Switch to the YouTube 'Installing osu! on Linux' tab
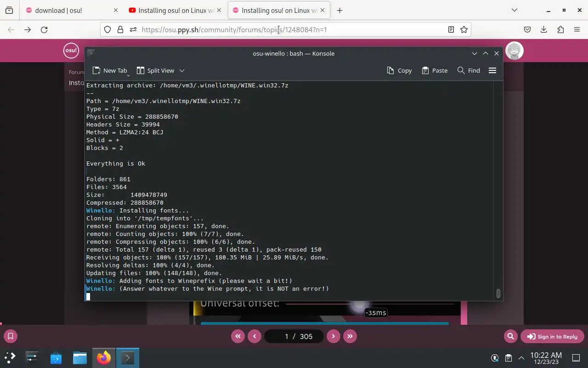The image size is (588, 368). [175, 10]
